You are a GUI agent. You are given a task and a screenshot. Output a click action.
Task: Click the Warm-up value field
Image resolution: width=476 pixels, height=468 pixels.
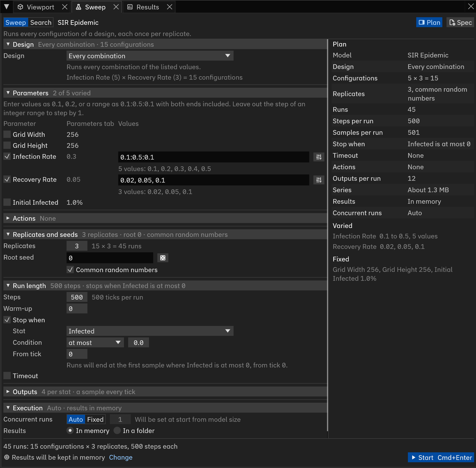coord(77,309)
